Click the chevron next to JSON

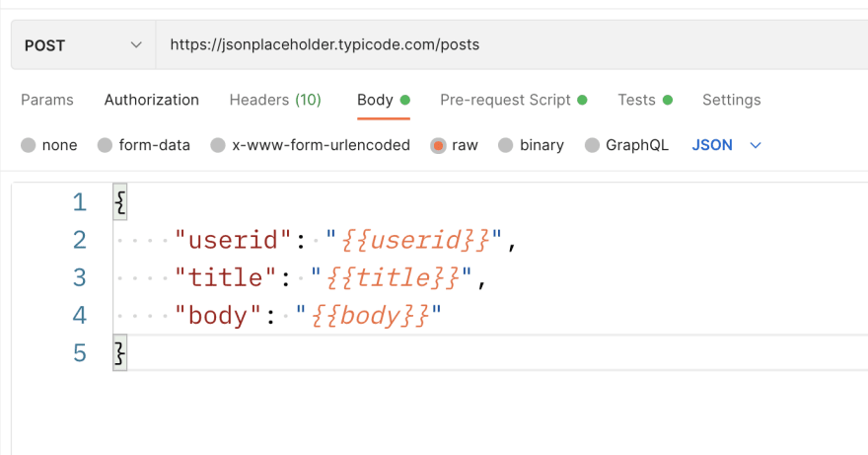pyautogui.click(x=756, y=145)
